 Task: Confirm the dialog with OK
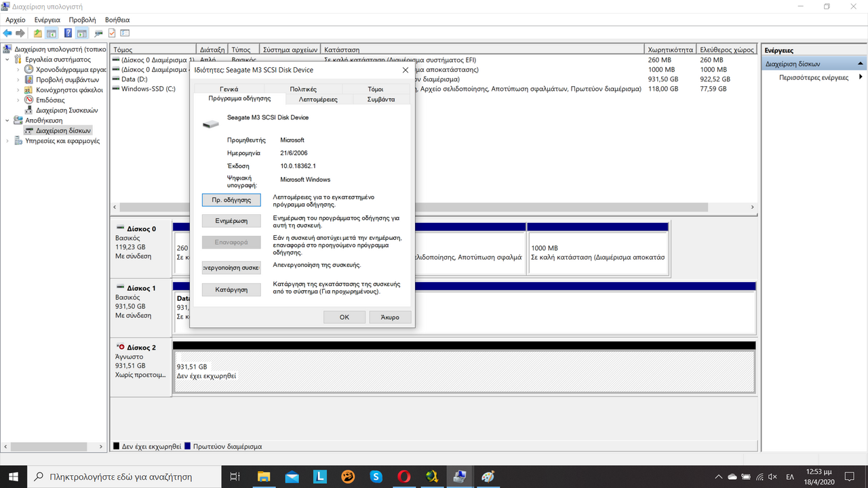[x=344, y=317]
